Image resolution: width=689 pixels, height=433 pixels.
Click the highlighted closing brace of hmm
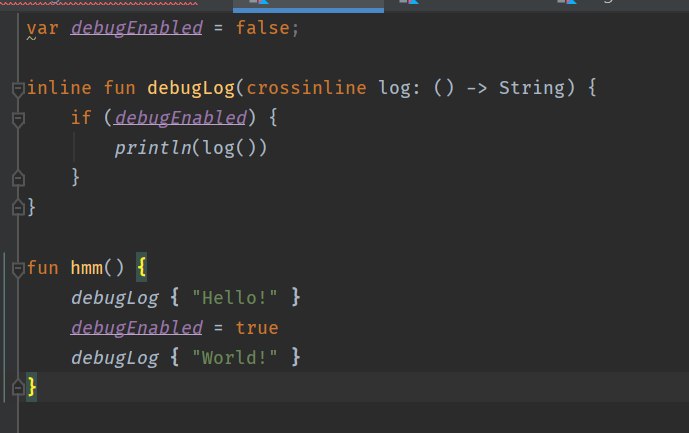32,387
